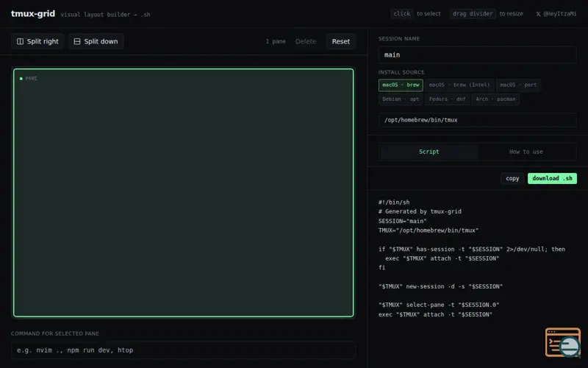Viewport: 588px width, 368px height.
Task: Choose Arch · pacman install source
Action: [x=495, y=99]
